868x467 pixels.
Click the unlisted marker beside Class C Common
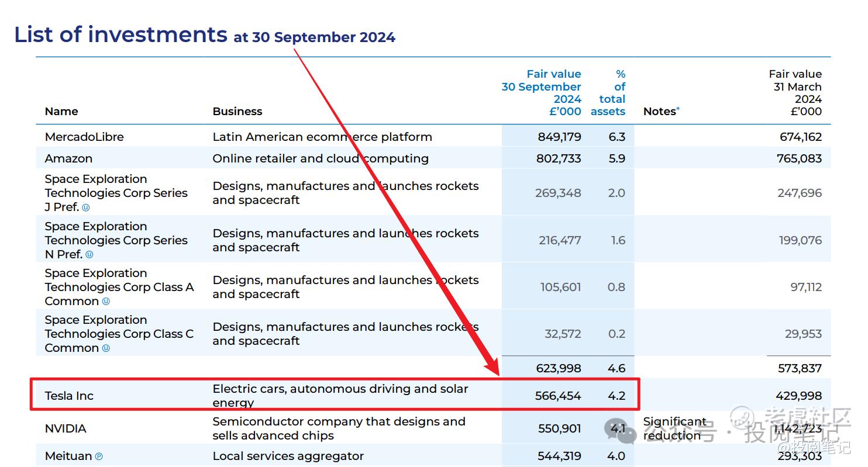pyautogui.click(x=106, y=348)
